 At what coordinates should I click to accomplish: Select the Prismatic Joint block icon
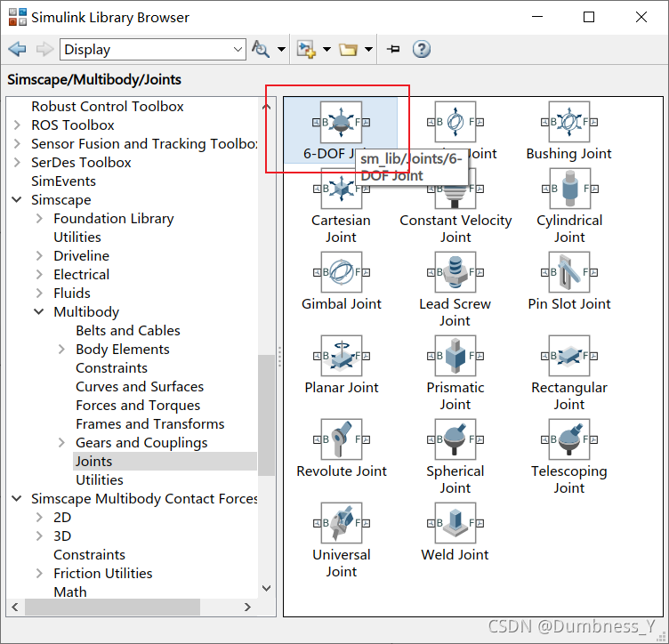tap(455, 356)
